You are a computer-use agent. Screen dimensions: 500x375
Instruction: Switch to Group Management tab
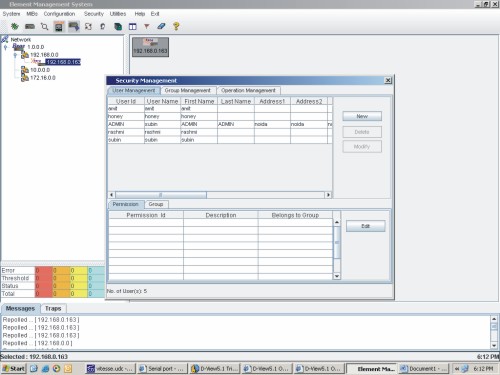[188, 90]
